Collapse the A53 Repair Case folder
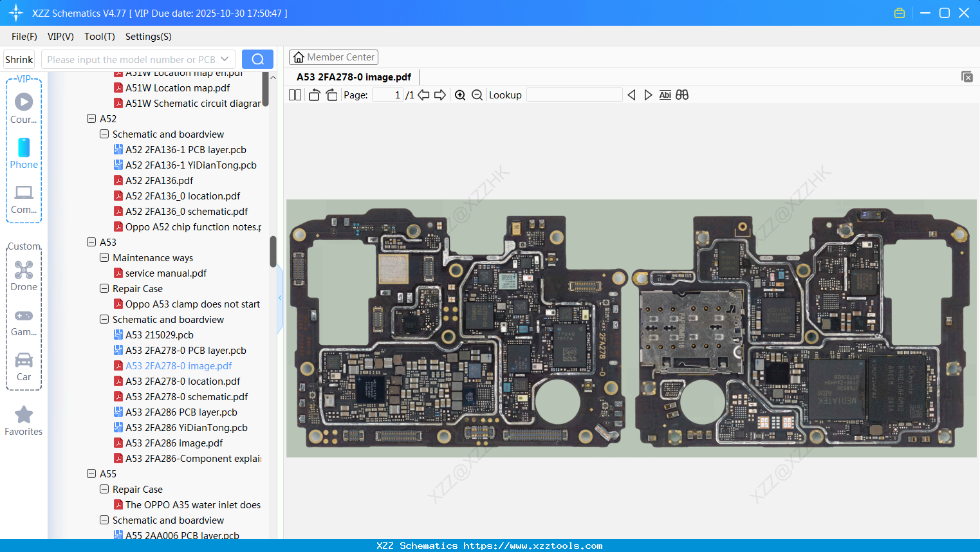This screenshot has height=552, width=980. pyautogui.click(x=104, y=289)
